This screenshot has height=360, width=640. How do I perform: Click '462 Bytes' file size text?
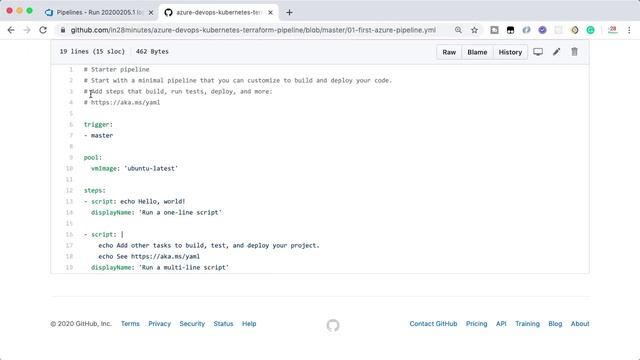coord(152,51)
